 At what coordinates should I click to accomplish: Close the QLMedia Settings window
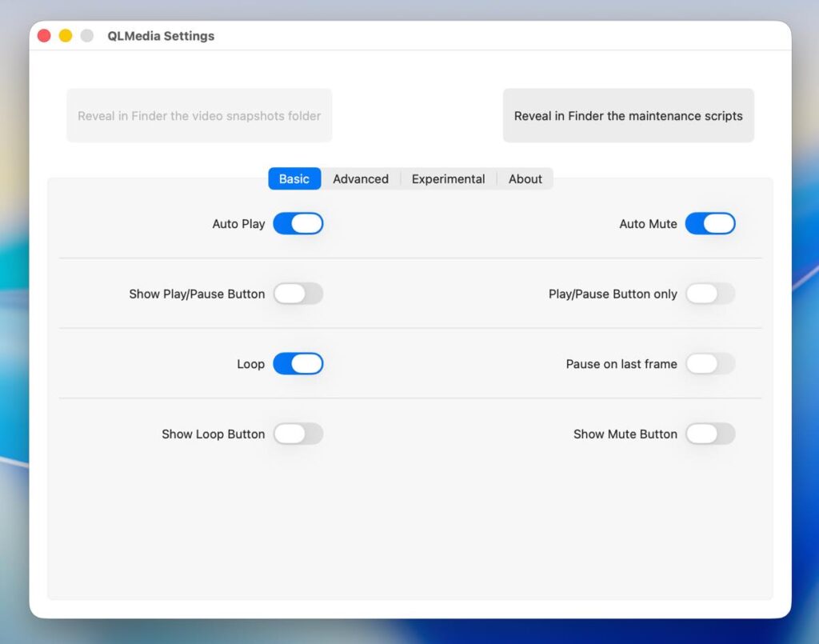coord(44,36)
